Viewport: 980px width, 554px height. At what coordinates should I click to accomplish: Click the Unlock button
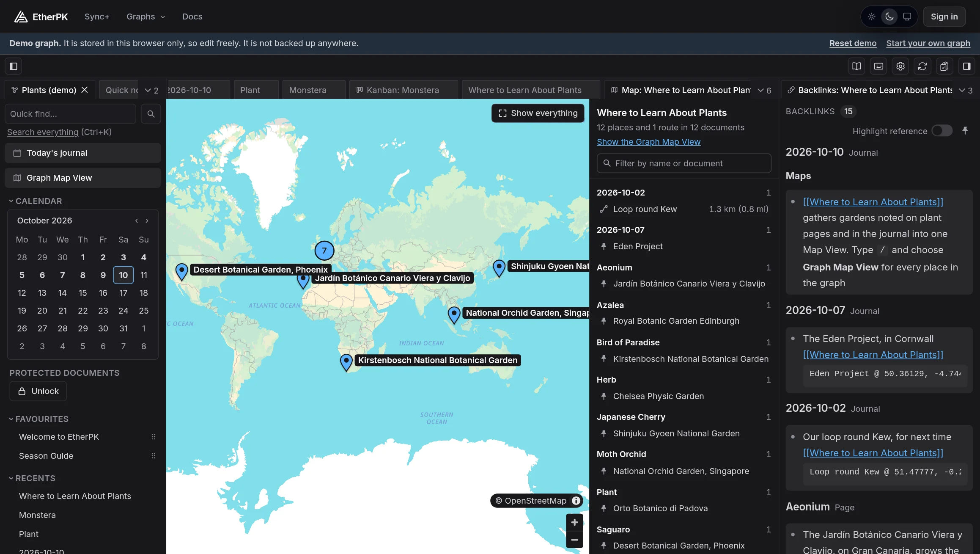point(38,391)
